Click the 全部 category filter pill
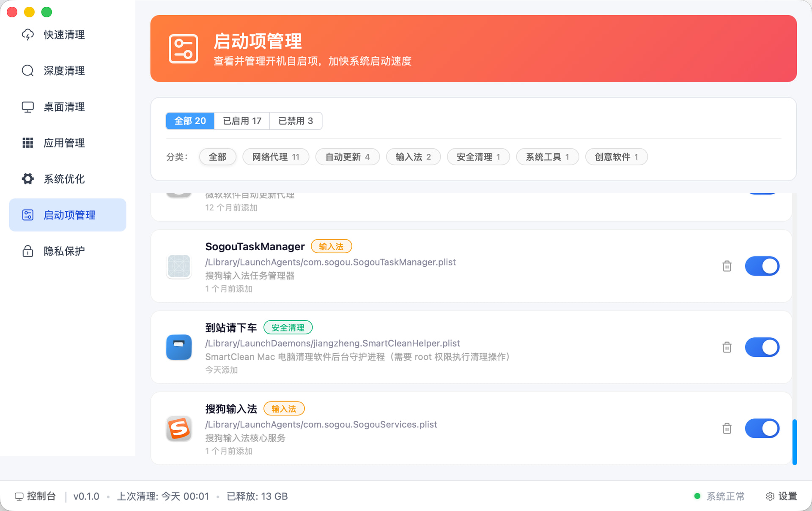This screenshot has width=812, height=511. click(x=217, y=157)
